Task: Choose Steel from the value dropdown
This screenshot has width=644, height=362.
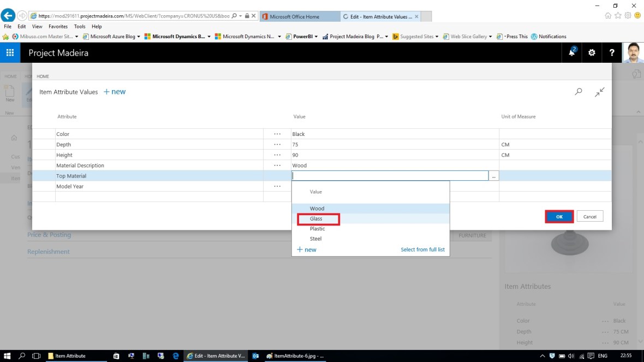Action: click(x=316, y=239)
